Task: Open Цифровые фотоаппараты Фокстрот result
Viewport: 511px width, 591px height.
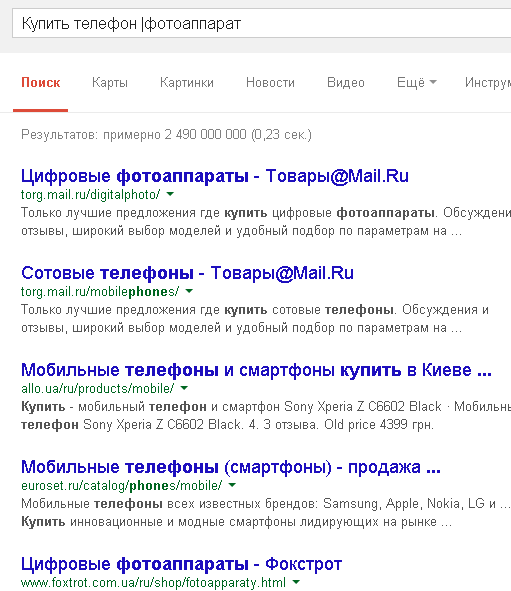Action: 181,564
